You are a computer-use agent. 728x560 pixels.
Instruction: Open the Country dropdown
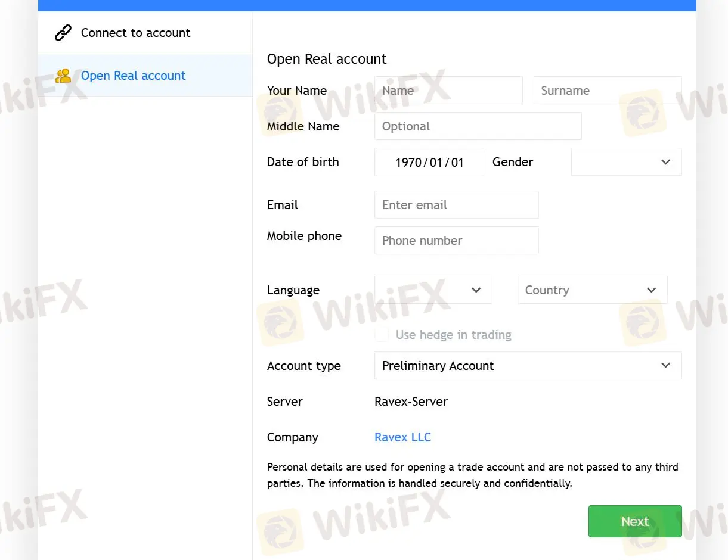tap(592, 290)
